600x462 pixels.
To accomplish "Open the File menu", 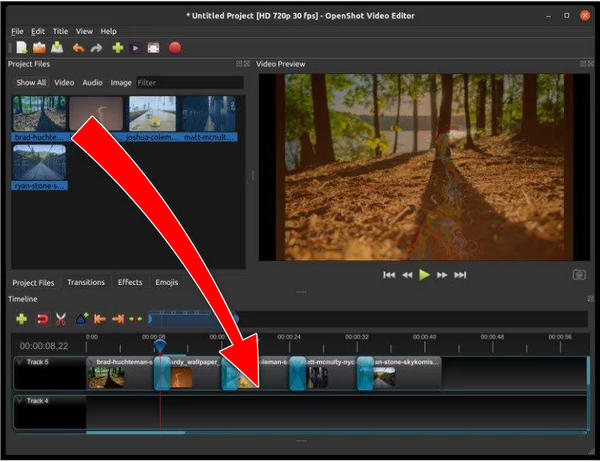I will coord(17,31).
